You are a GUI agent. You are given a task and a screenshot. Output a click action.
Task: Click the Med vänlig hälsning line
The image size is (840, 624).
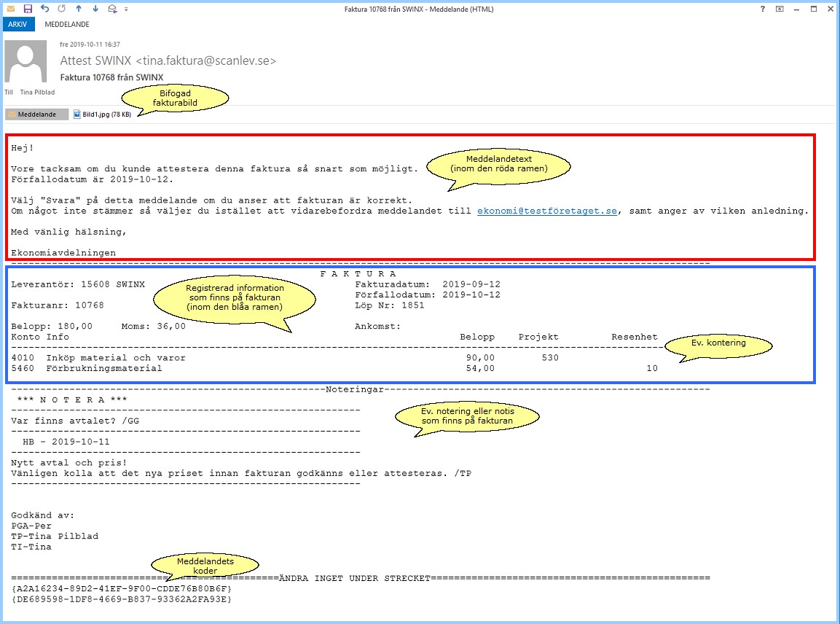68,232
